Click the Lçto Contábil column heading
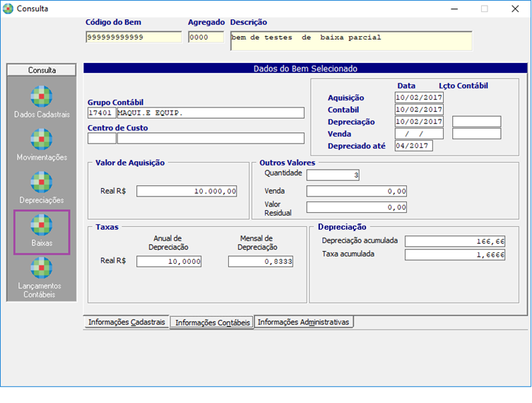The width and height of the screenshot is (532, 403). click(463, 86)
